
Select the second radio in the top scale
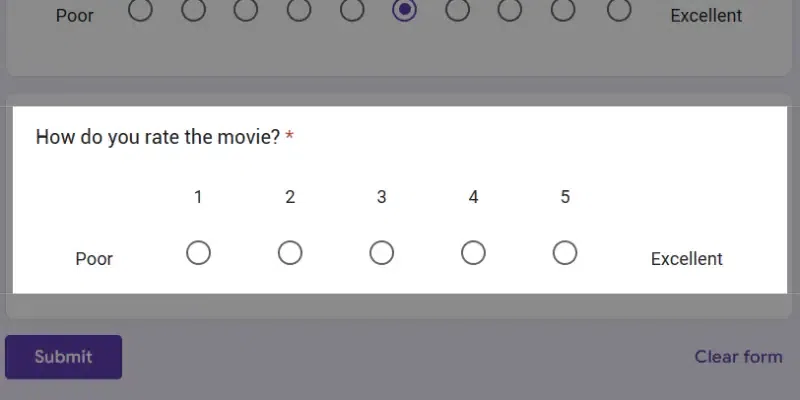(x=194, y=10)
